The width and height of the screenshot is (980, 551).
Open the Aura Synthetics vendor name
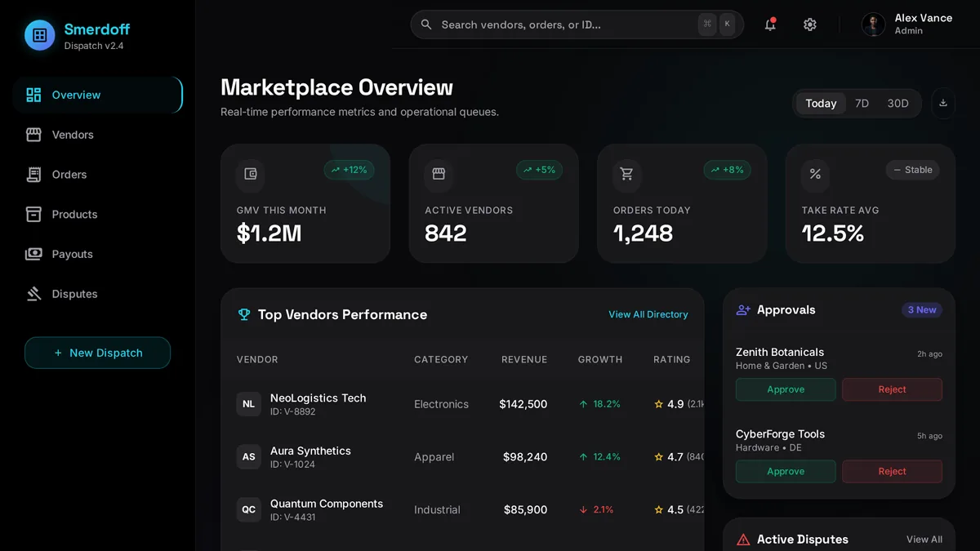pos(310,451)
